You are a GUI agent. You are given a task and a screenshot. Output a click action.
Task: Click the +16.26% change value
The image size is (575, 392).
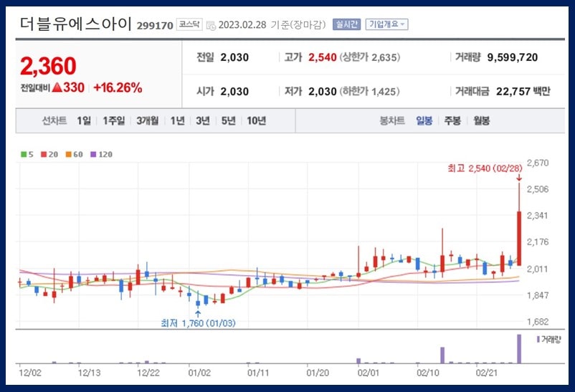pyautogui.click(x=118, y=87)
